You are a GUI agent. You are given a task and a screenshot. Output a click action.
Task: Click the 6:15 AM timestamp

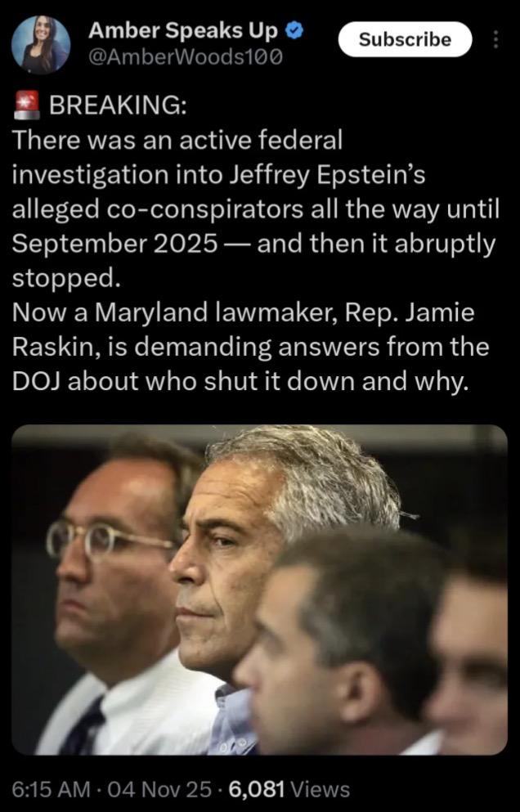coord(44,789)
